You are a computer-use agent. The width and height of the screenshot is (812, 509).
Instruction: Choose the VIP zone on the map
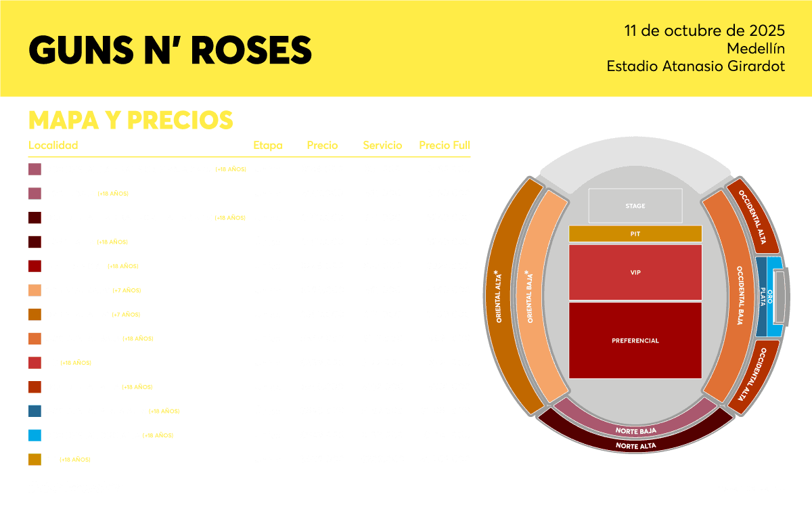pos(635,272)
